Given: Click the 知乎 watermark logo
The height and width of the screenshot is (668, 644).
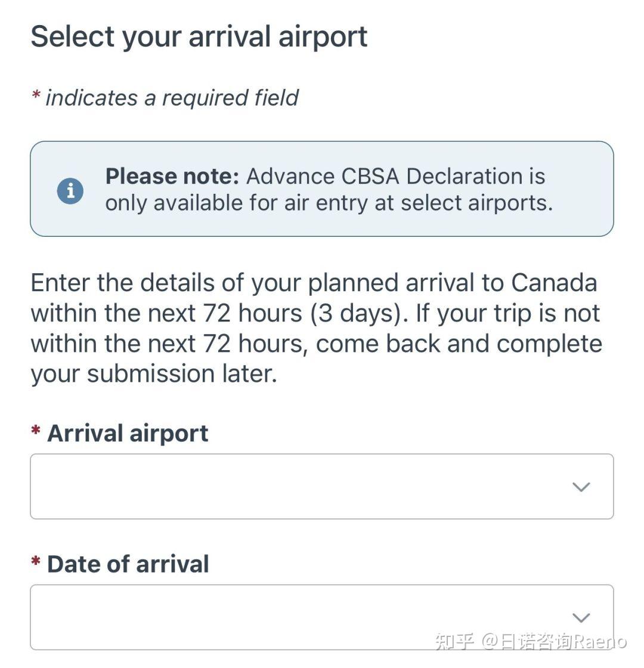Looking at the screenshot, I should click(455, 642).
